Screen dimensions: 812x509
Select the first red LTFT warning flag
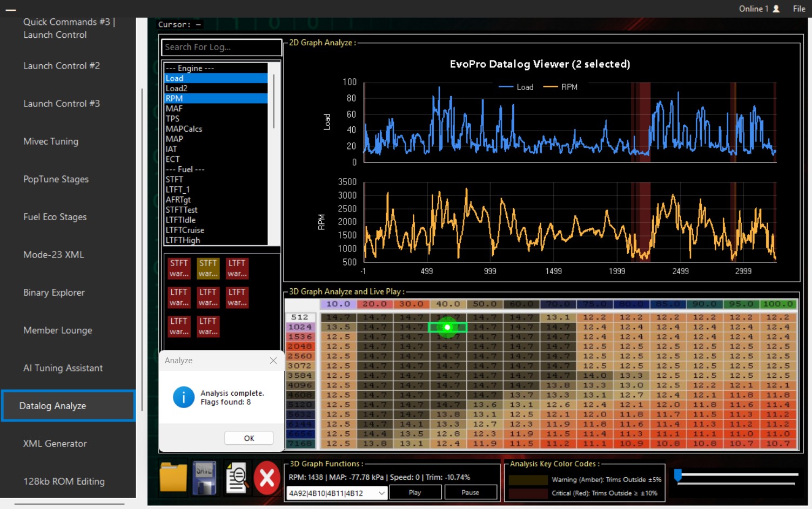pos(237,268)
